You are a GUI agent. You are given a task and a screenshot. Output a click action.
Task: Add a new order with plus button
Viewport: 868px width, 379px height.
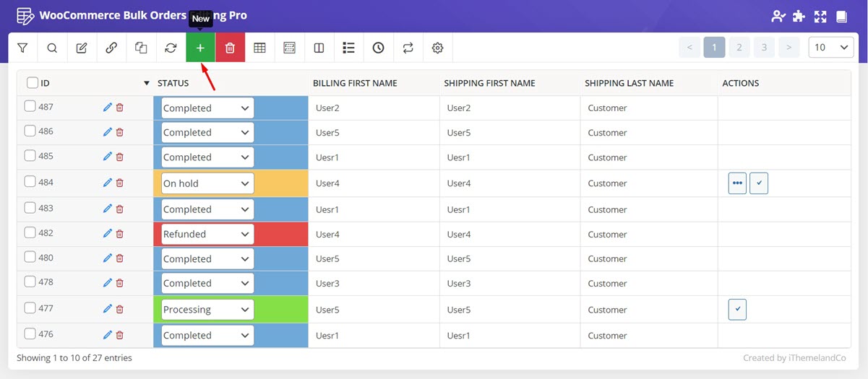[x=200, y=48]
